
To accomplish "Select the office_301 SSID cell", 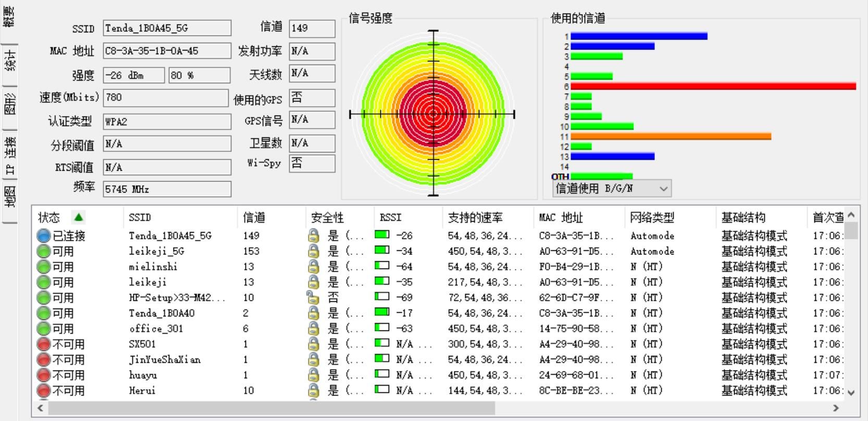I will (x=156, y=329).
